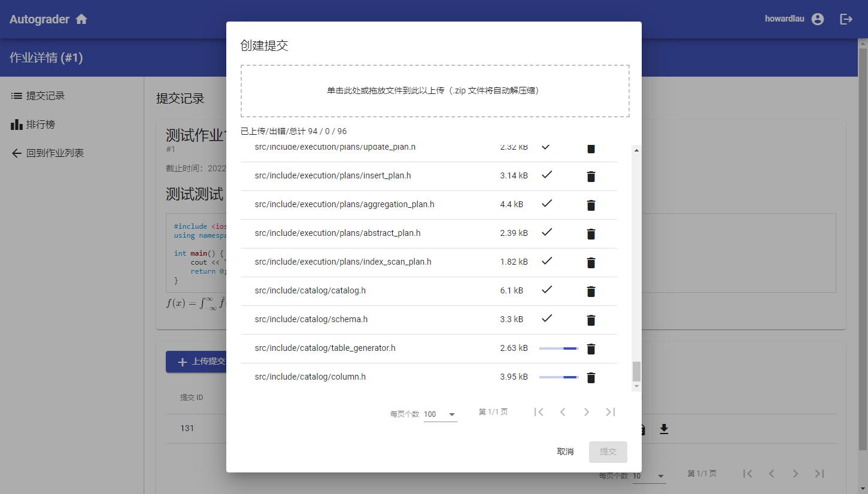Screen dimensions: 868x494
Task: Select src/include/execution/plans/aggregation_plan.h file name
Action: [344, 204]
